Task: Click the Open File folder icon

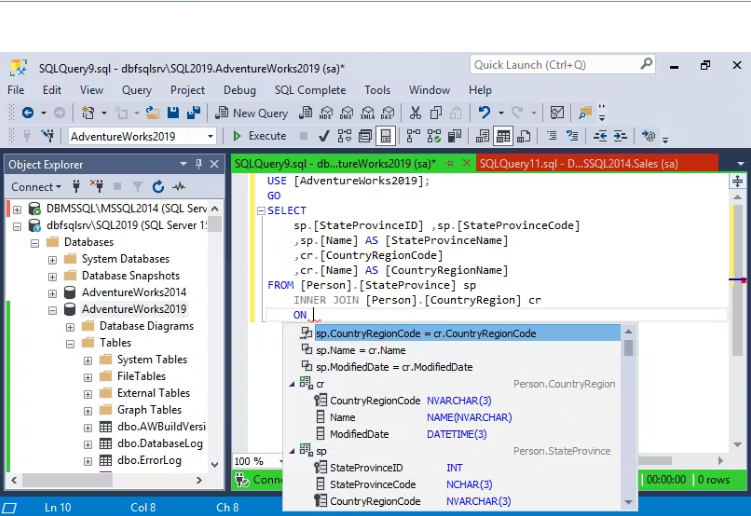Action: [153, 113]
